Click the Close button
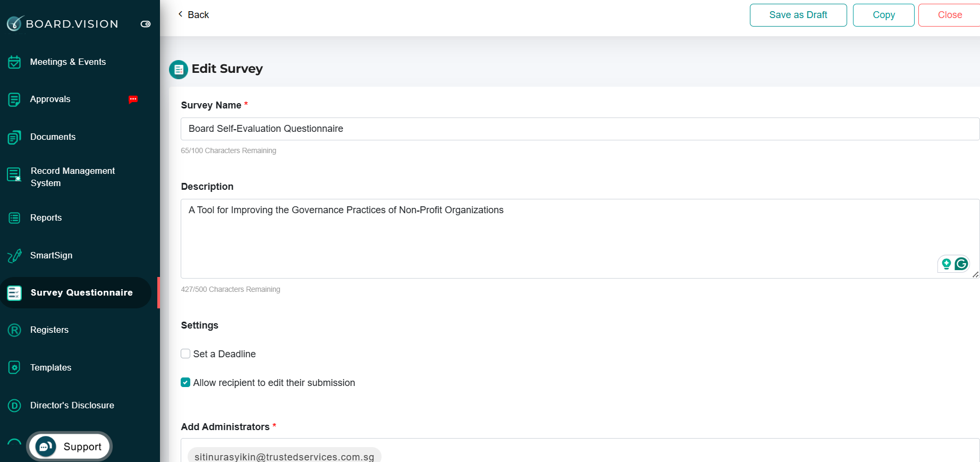This screenshot has height=462, width=980. 950,15
